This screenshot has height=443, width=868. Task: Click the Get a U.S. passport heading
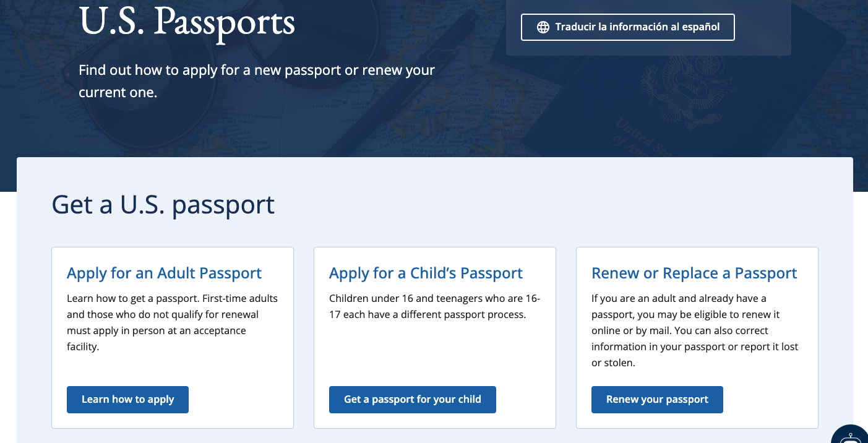tap(163, 205)
